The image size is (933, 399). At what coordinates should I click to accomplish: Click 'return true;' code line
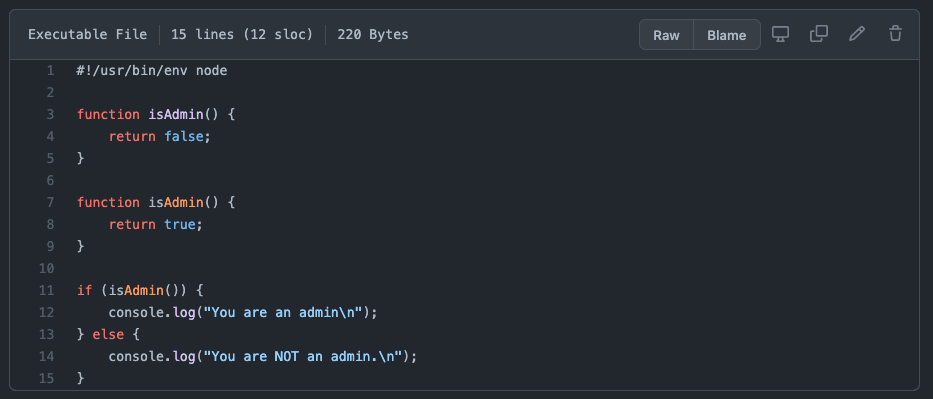click(156, 224)
